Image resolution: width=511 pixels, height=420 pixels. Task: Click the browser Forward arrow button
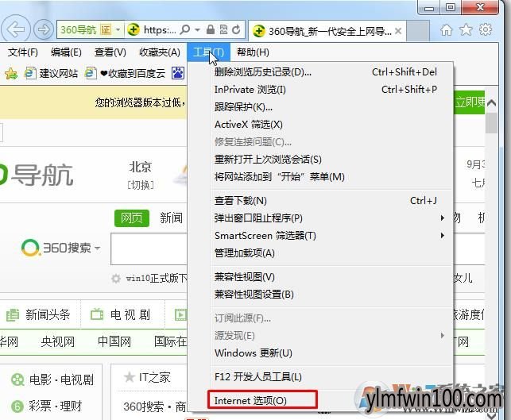pos(44,29)
